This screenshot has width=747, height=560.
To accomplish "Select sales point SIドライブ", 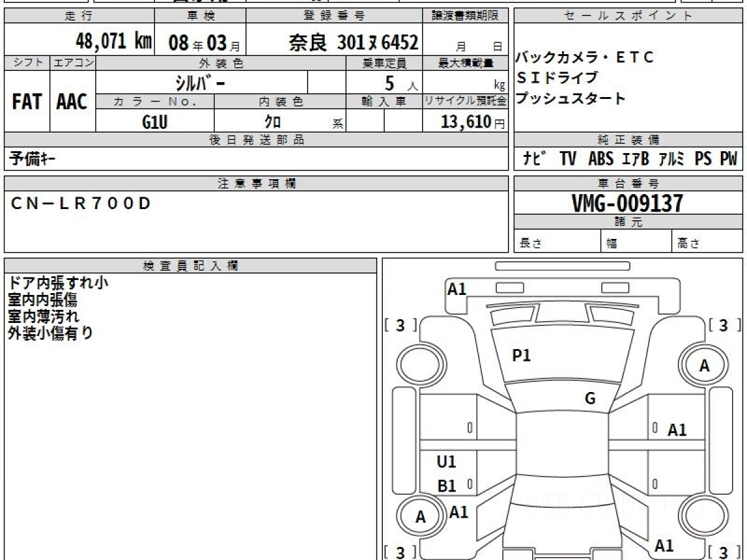I will (557, 78).
